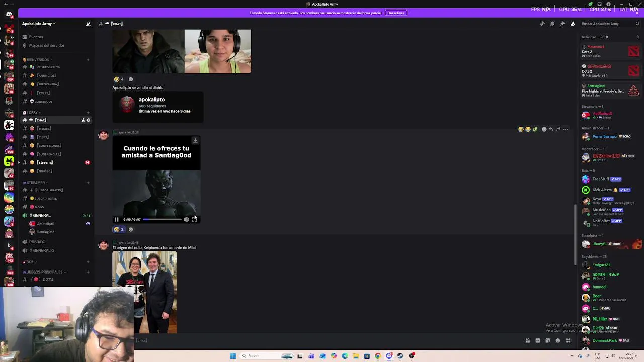Open the ROLES channel

pos(43,93)
